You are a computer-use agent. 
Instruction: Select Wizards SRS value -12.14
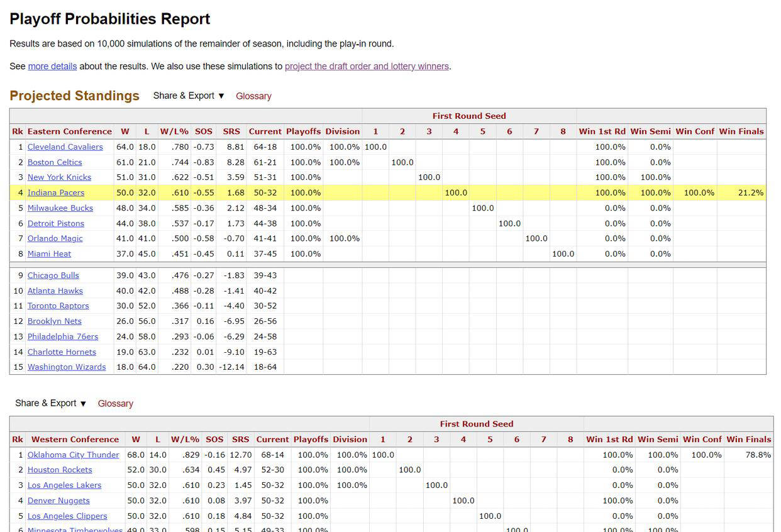click(231, 367)
